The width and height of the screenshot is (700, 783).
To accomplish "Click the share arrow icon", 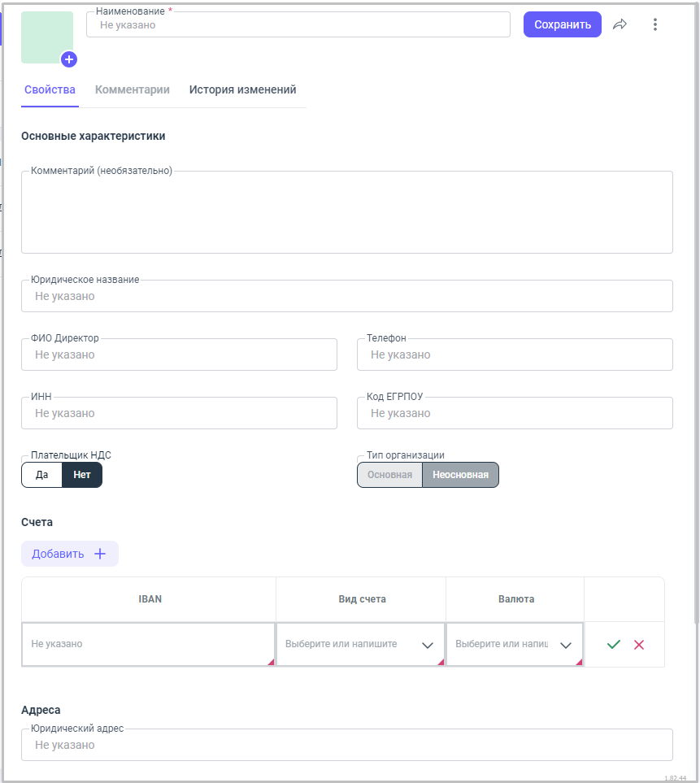I will pos(620,24).
